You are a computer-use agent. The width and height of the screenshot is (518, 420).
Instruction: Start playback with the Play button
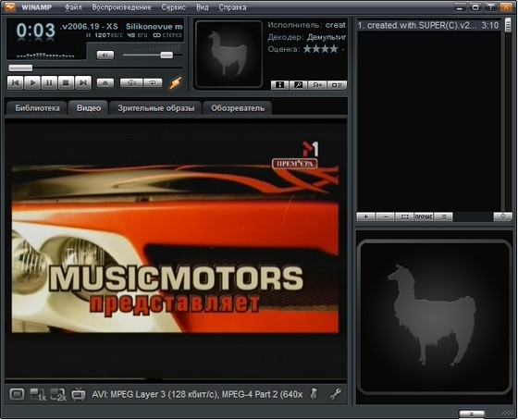coord(32,82)
